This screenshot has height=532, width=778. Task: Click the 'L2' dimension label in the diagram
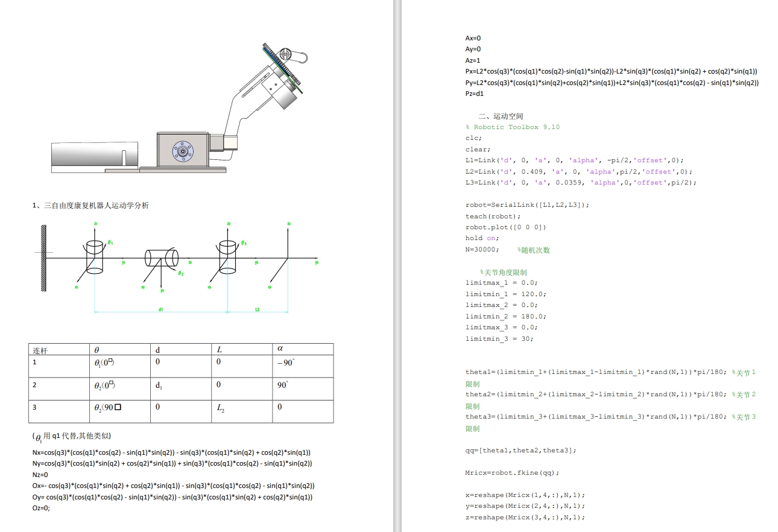point(258,309)
